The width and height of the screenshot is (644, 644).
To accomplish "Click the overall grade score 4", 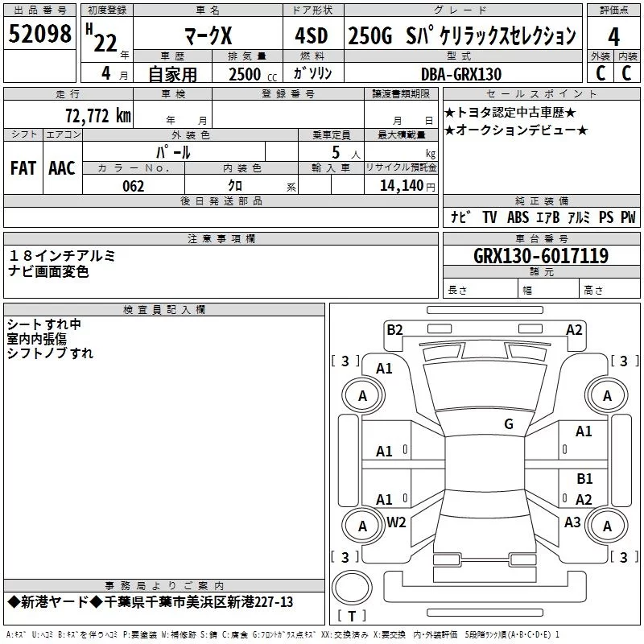I will pyautogui.click(x=613, y=37).
